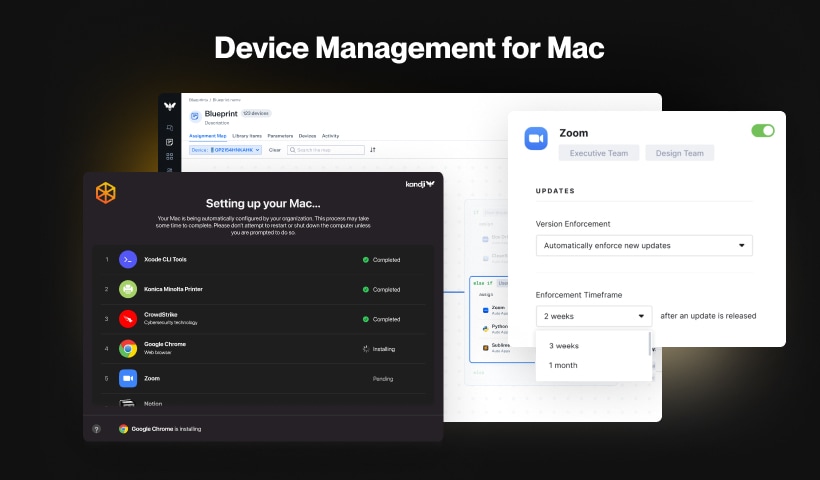820x480 pixels.
Task: Click the Kandji bee logo in Blueprint sidebar
Action: (169, 106)
